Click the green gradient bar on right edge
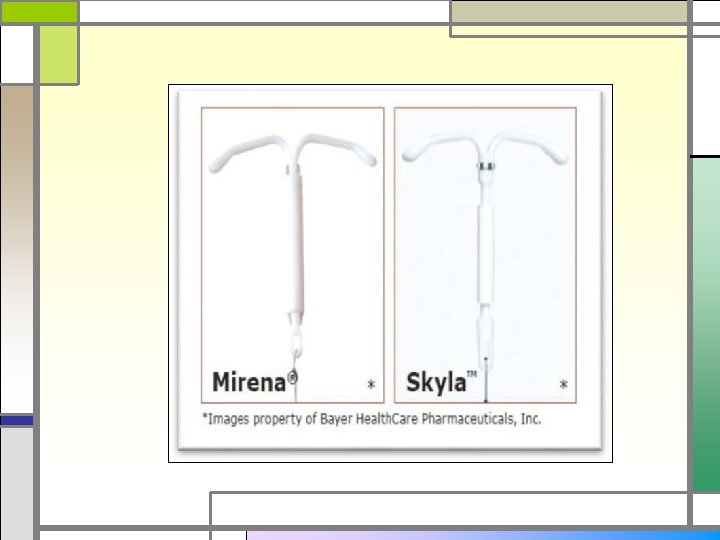Image resolution: width=720 pixels, height=540 pixels. (706, 324)
